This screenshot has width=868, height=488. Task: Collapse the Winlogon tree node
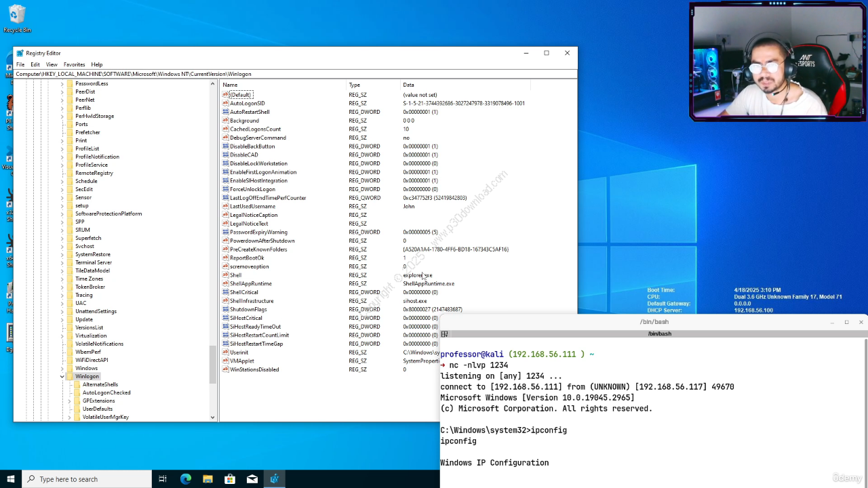62,376
